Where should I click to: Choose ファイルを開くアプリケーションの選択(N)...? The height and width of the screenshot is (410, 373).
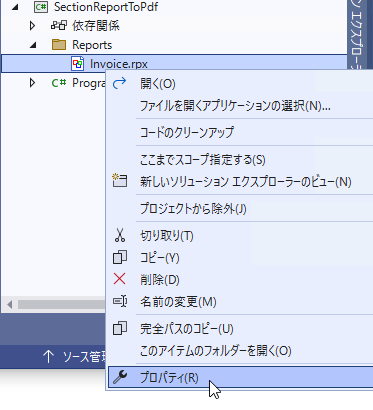235,106
